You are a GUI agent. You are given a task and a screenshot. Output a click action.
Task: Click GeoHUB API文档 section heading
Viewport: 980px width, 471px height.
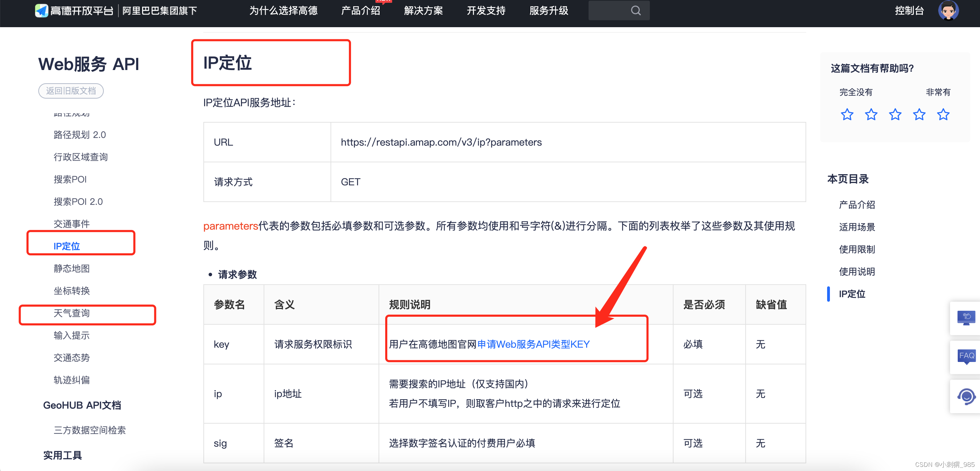coord(82,405)
